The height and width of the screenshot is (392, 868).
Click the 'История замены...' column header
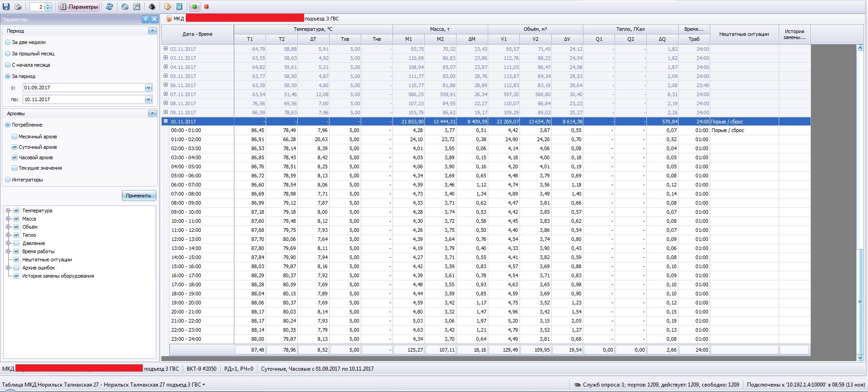point(795,34)
